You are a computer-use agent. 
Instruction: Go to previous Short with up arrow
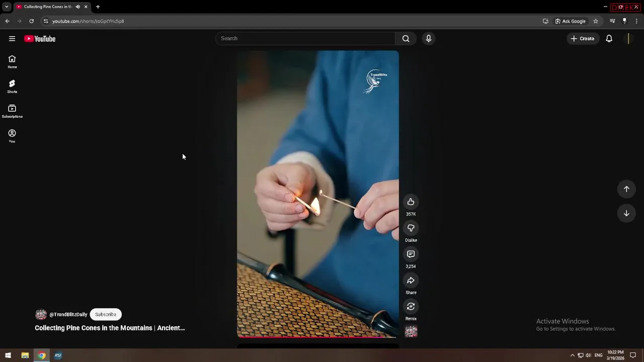[626, 189]
